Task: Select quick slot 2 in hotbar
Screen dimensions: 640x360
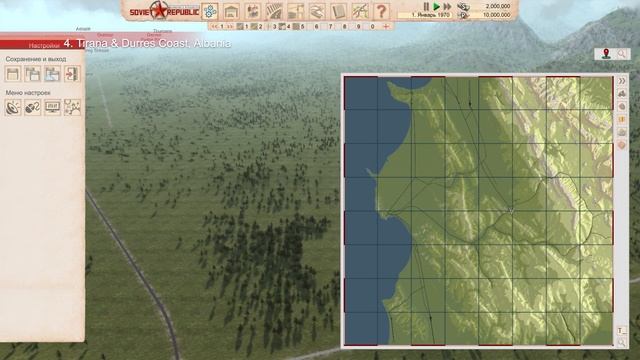Action: click(x=257, y=27)
